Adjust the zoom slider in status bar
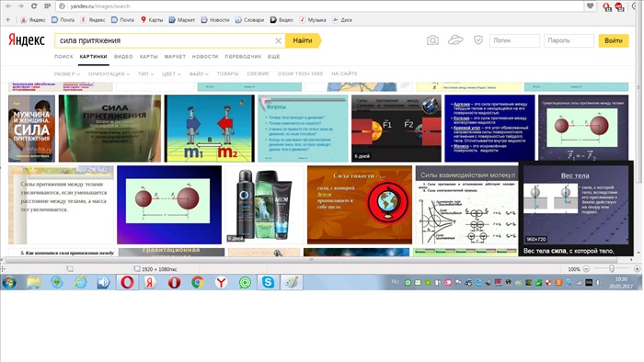Screen dimensions: 644x362 pos(612,268)
